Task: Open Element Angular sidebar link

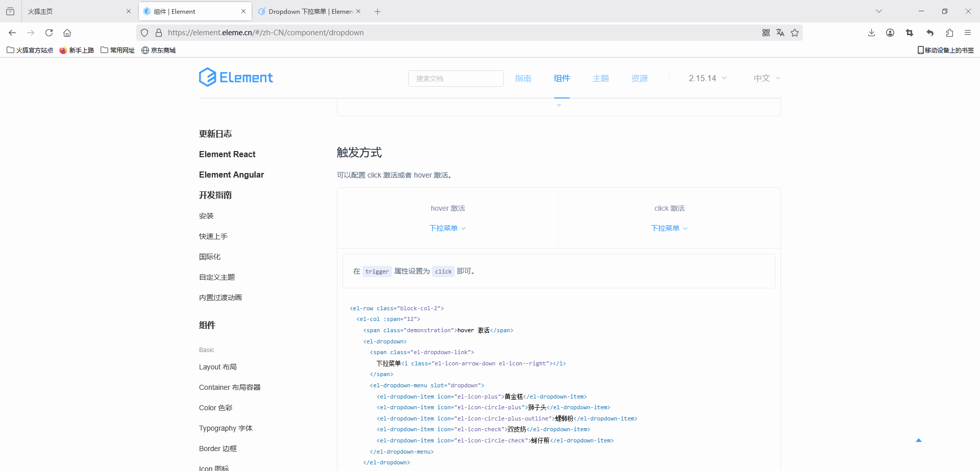Action: [x=231, y=175]
